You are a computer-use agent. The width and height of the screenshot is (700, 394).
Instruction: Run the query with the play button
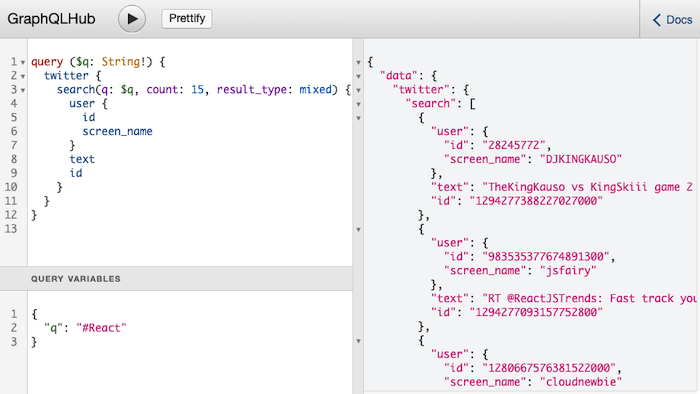click(132, 19)
